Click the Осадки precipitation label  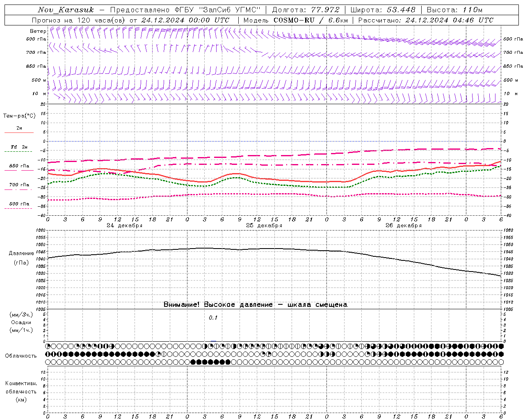pyautogui.click(x=21, y=322)
